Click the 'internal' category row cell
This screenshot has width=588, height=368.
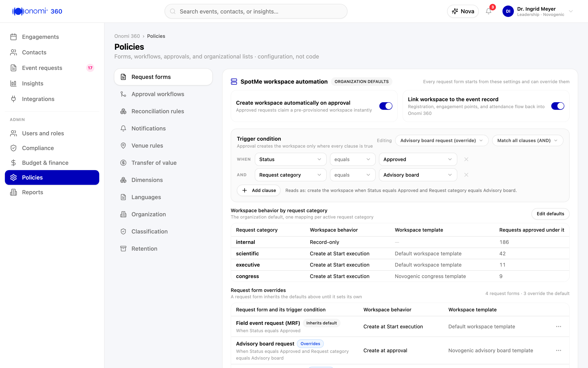pos(245,242)
